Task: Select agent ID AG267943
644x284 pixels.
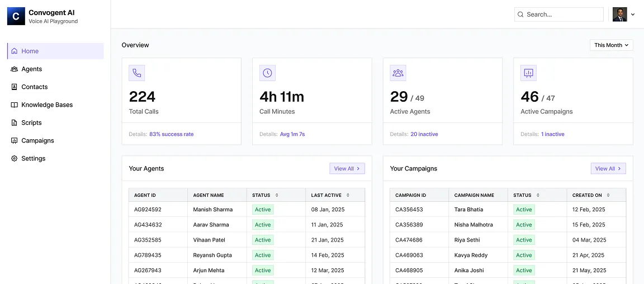Action: point(148,271)
